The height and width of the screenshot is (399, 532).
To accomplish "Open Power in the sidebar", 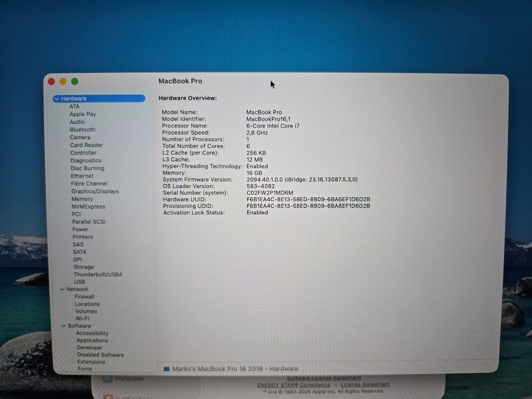I will pos(80,229).
